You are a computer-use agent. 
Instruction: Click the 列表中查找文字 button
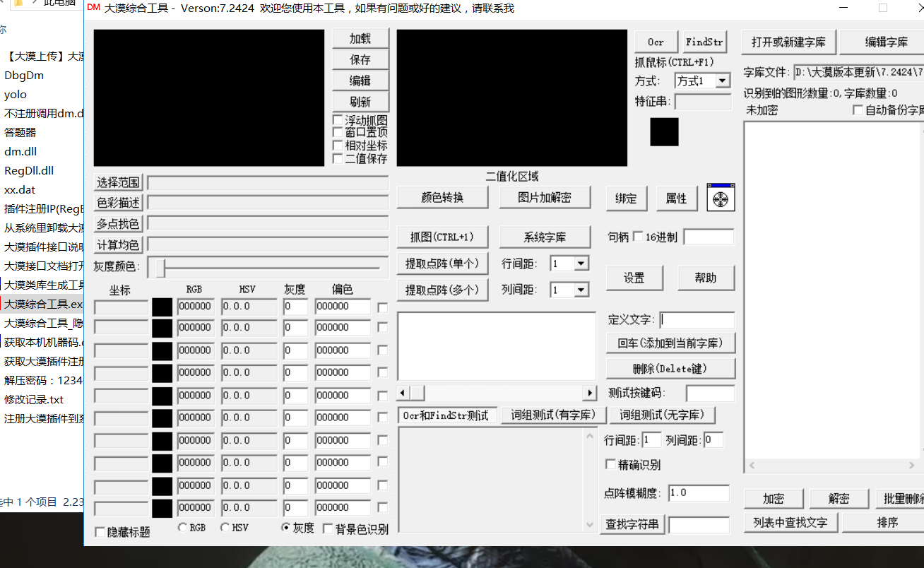790,523
